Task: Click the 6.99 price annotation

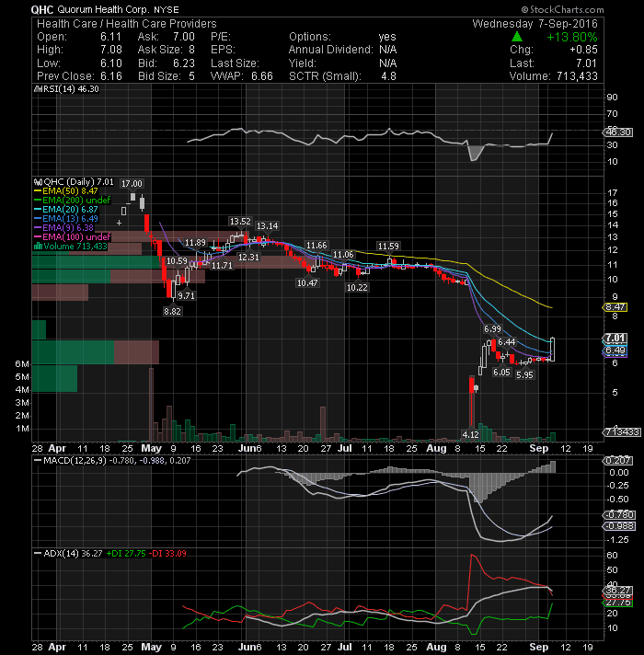Action: tap(492, 328)
